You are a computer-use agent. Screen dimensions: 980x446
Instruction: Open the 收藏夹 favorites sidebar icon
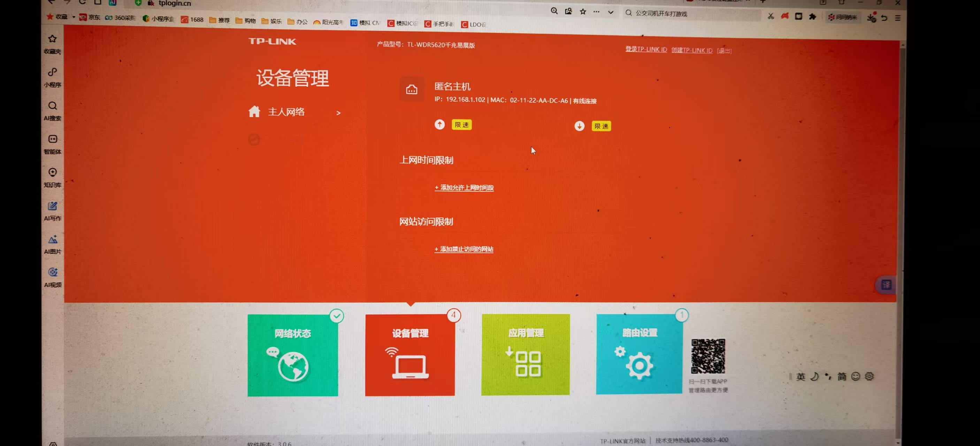click(x=52, y=44)
